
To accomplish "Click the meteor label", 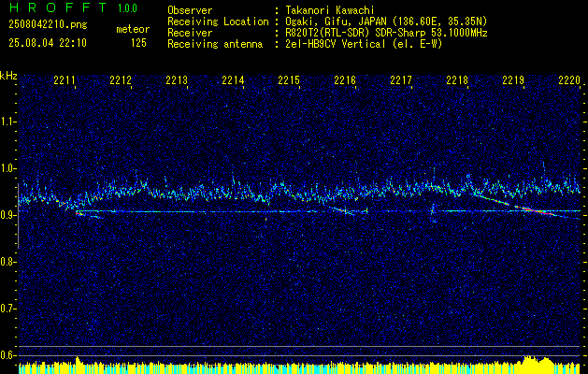I will click(x=133, y=29).
